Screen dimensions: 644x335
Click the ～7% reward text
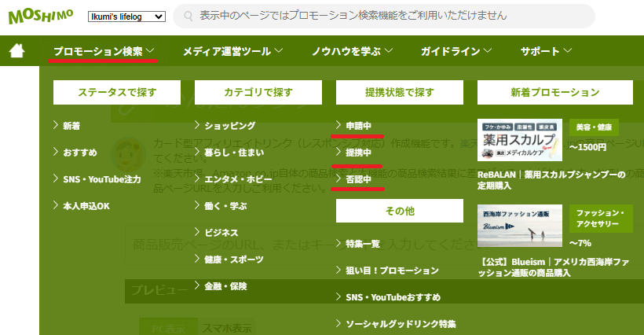click(580, 243)
